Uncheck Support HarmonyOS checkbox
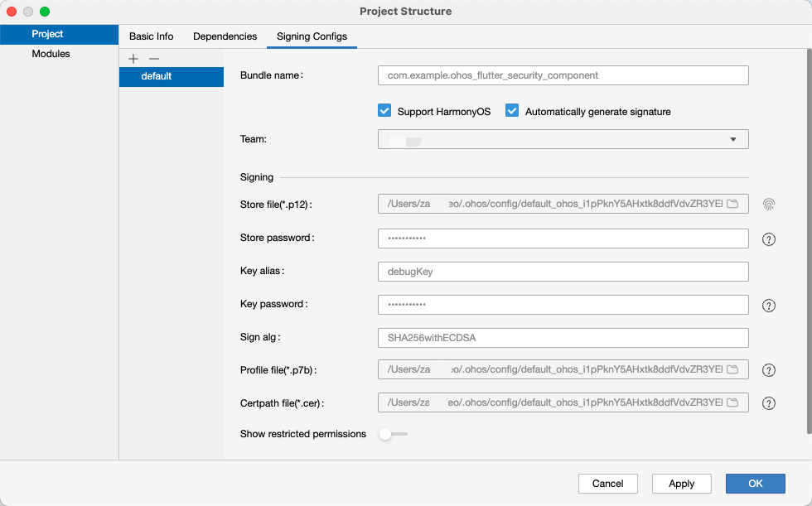 point(384,111)
